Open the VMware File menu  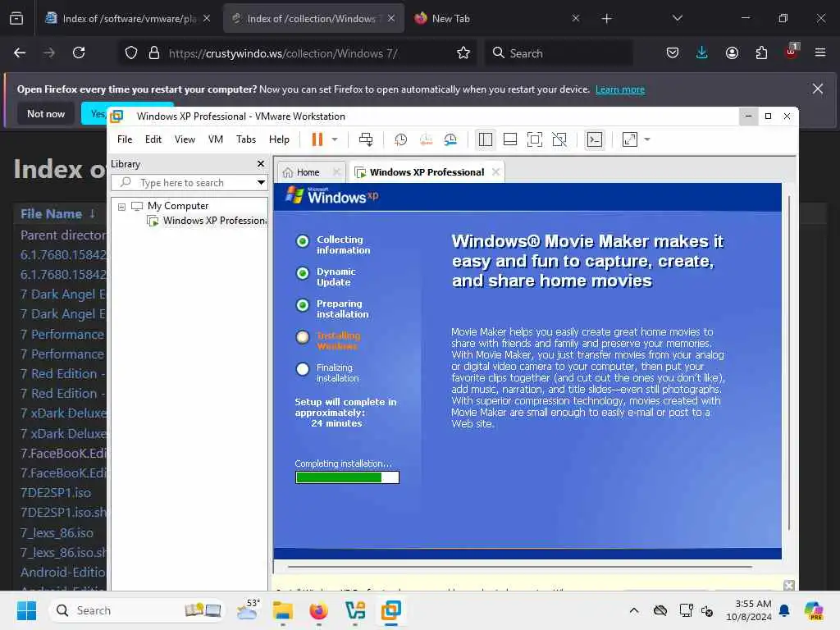click(125, 139)
